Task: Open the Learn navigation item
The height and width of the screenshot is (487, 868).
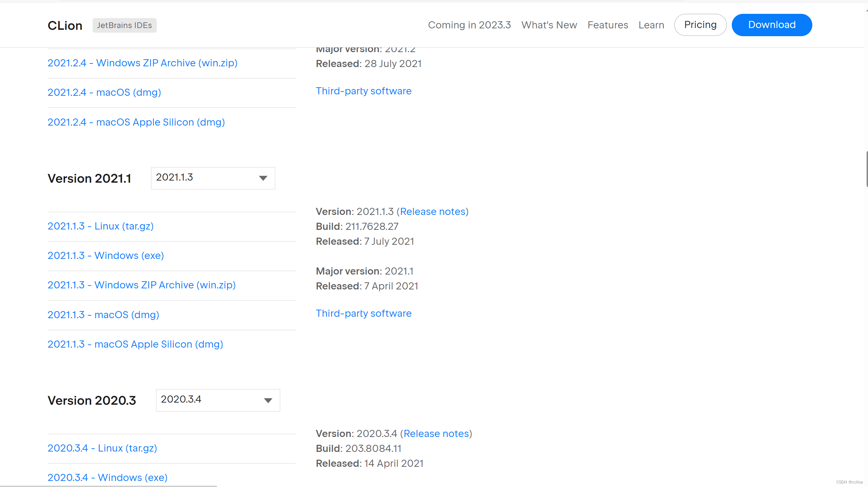Action: [651, 25]
